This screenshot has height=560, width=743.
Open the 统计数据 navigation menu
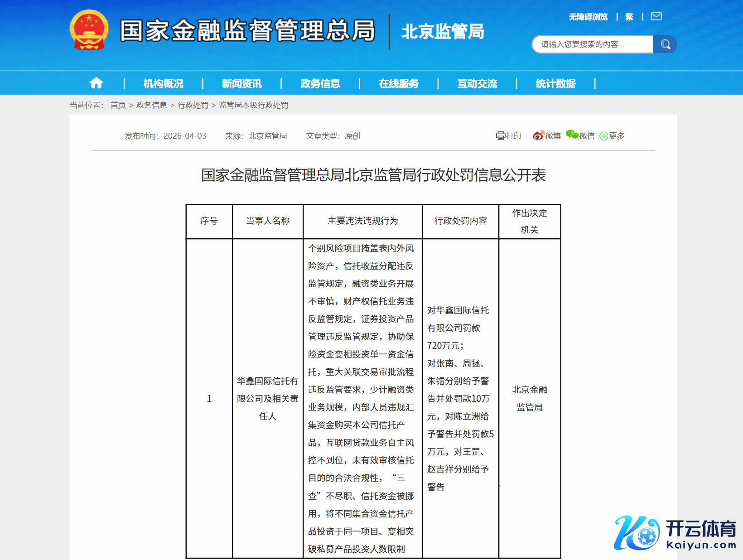pos(555,84)
